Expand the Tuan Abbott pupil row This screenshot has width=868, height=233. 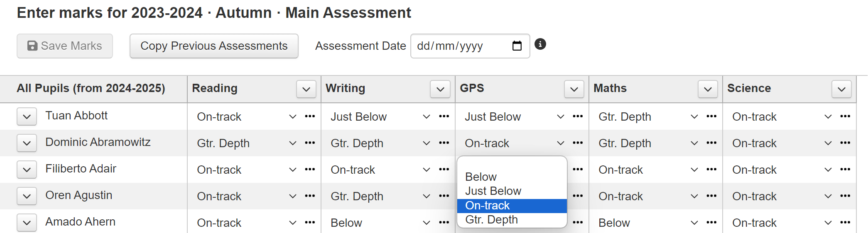click(27, 116)
